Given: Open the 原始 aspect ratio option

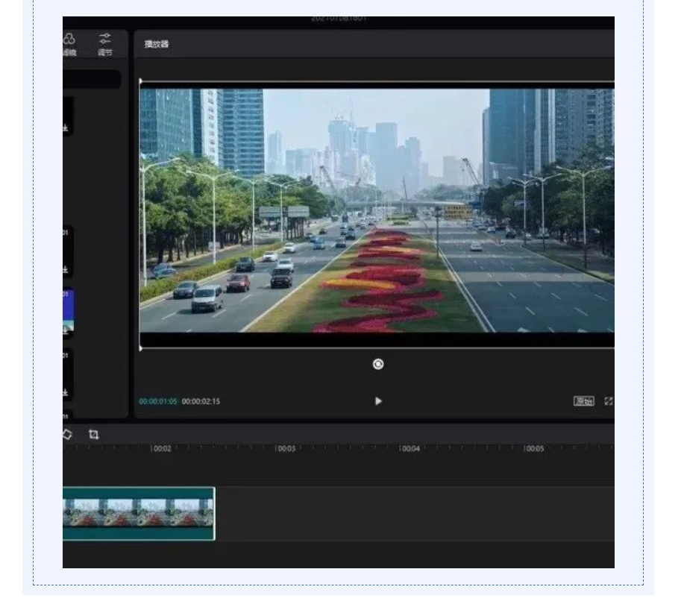Looking at the screenshot, I should pyautogui.click(x=583, y=401).
